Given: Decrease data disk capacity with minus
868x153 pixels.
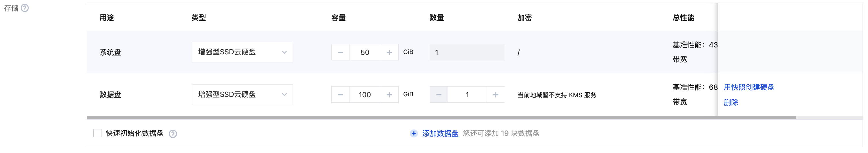Looking at the screenshot, I should [340, 95].
